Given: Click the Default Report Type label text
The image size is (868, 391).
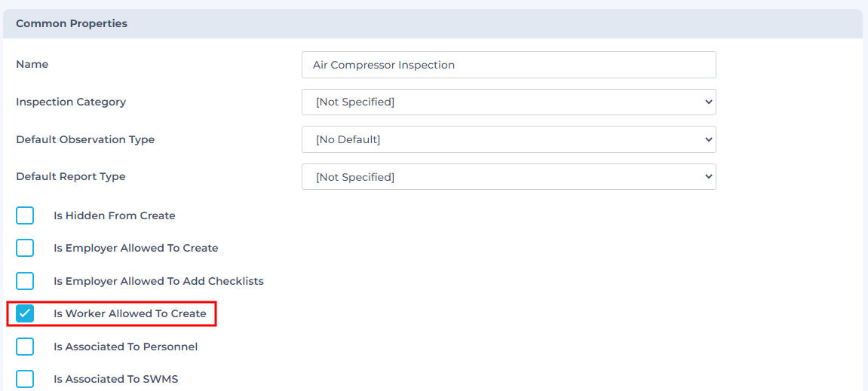Looking at the screenshot, I should tap(71, 176).
